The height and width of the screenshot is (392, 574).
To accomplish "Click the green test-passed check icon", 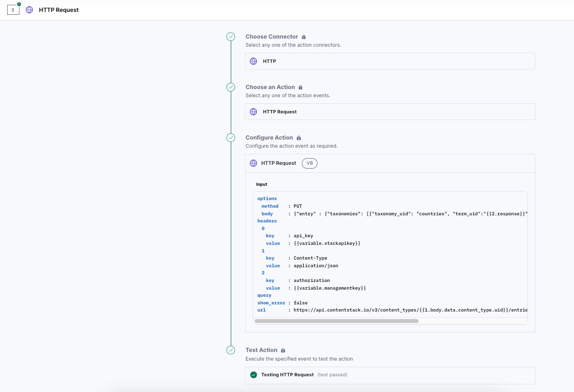I will (254, 375).
